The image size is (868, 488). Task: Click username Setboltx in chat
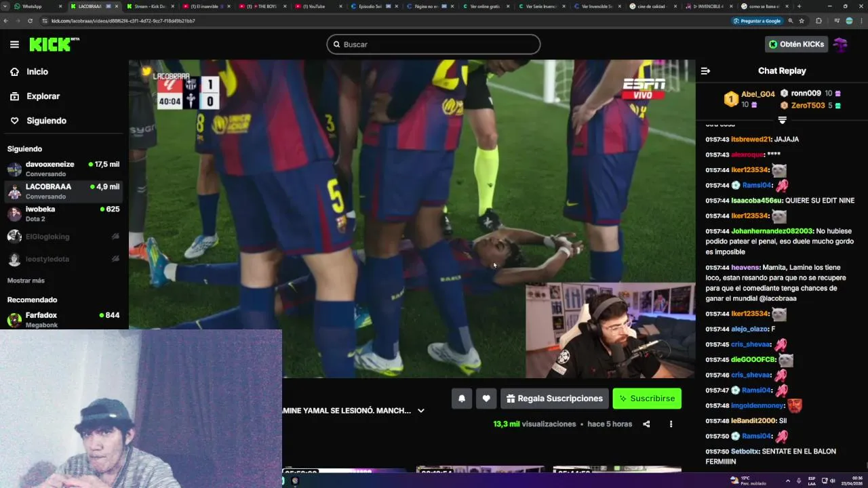[x=745, y=451]
